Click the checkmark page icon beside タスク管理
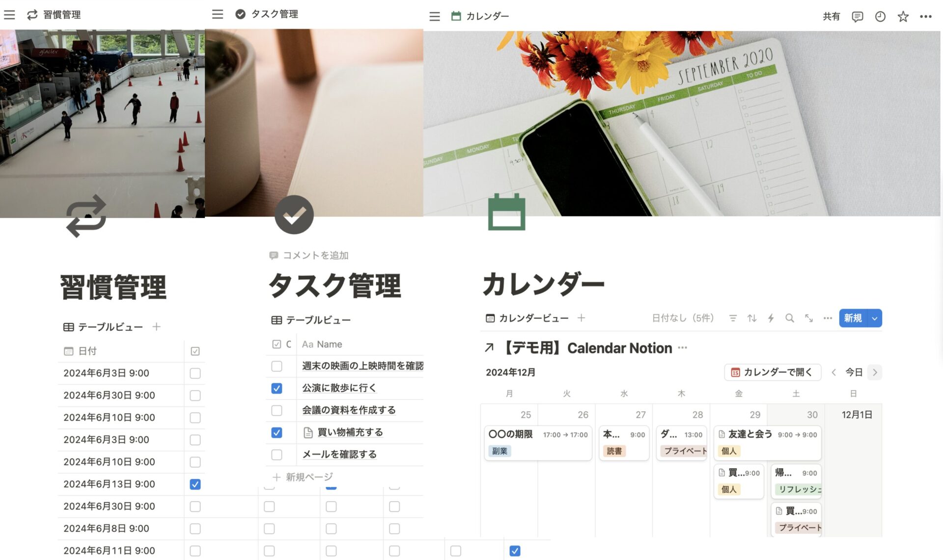943x560 pixels. 240,14
